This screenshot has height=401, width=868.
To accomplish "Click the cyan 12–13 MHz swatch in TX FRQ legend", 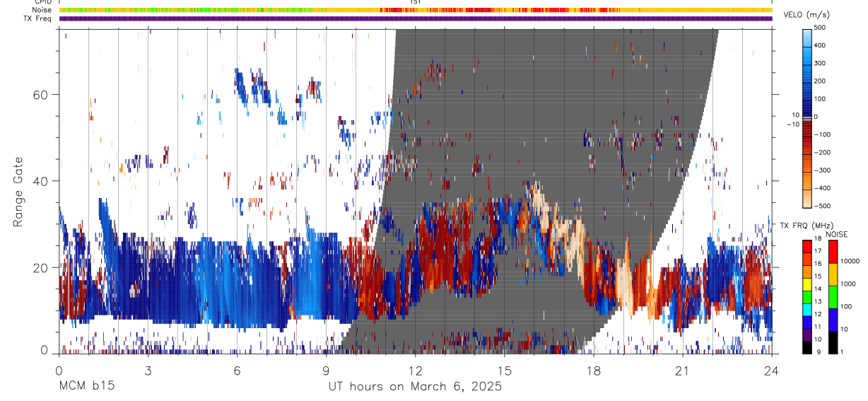I will (808, 308).
